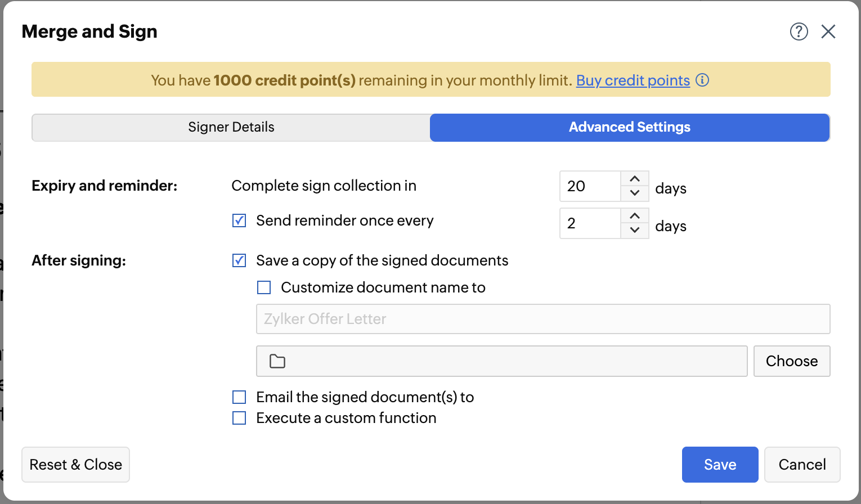Click the Zylker Offer Letter name field
Viewport: 861px width, 504px height.
(x=542, y=319)
